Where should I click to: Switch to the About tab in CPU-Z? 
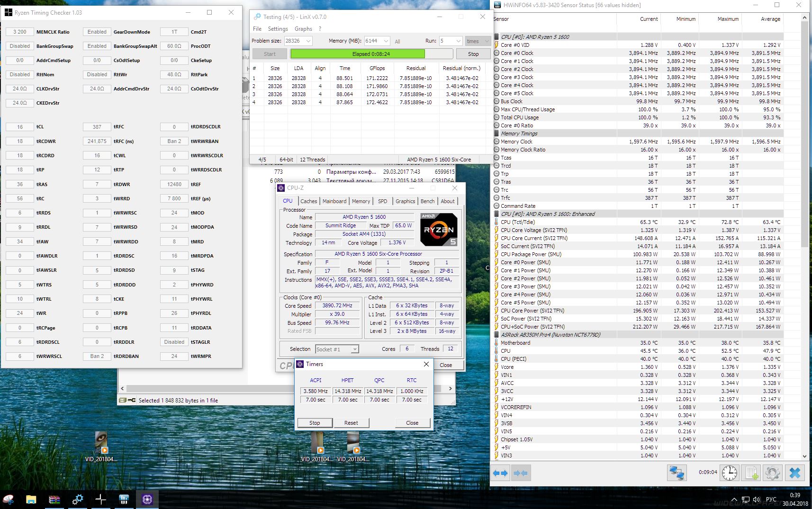pyautogui.click(x=448, y=201)
